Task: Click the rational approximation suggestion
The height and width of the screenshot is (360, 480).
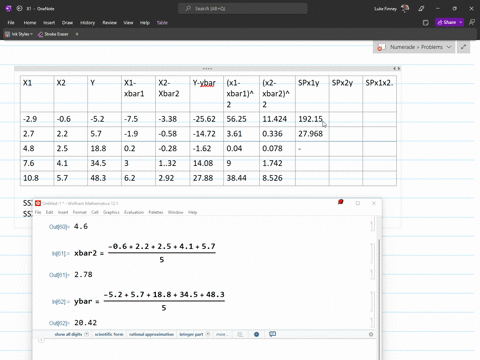Action: pyautogui.click(x=151, y=334)
